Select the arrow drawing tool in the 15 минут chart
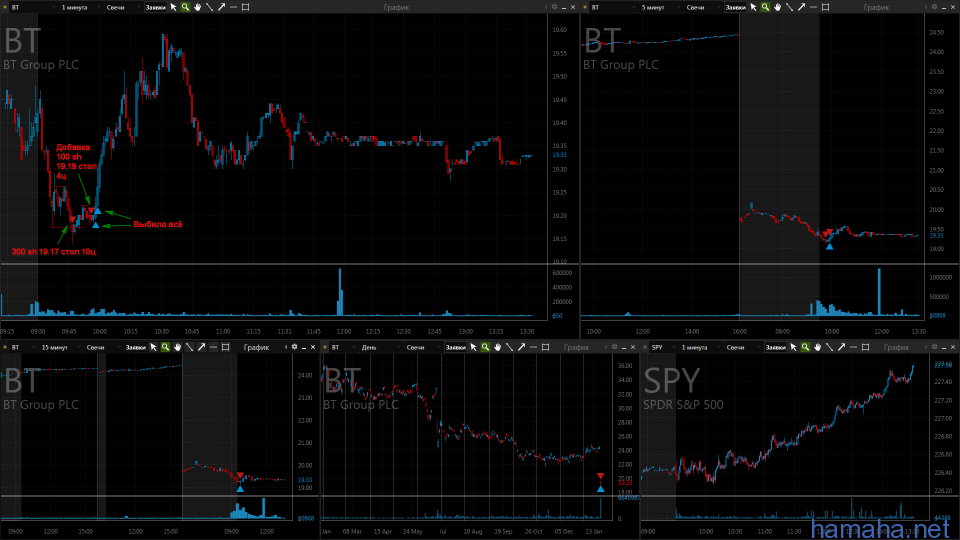Viewport: 960px width, 540px height. [x=201, y=347]
